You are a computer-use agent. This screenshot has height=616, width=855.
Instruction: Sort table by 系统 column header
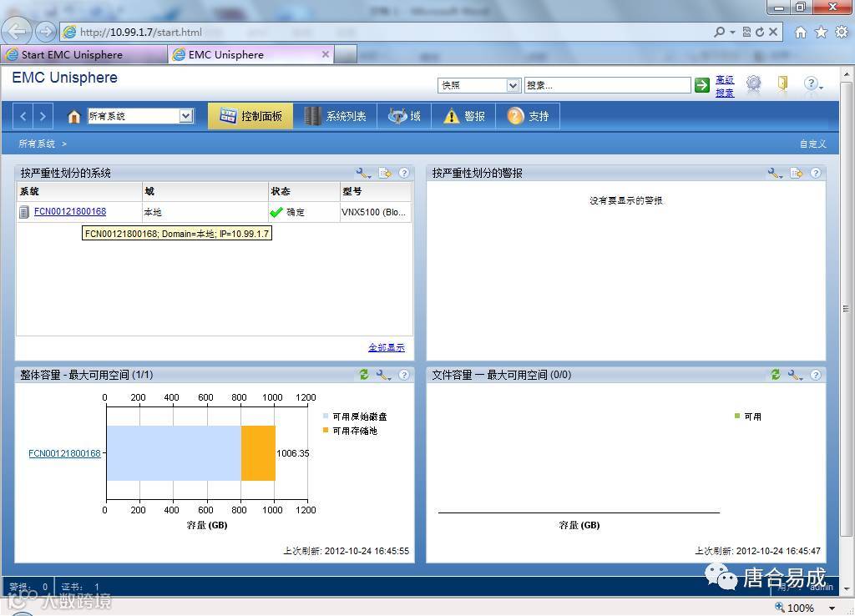click(79, 191)
